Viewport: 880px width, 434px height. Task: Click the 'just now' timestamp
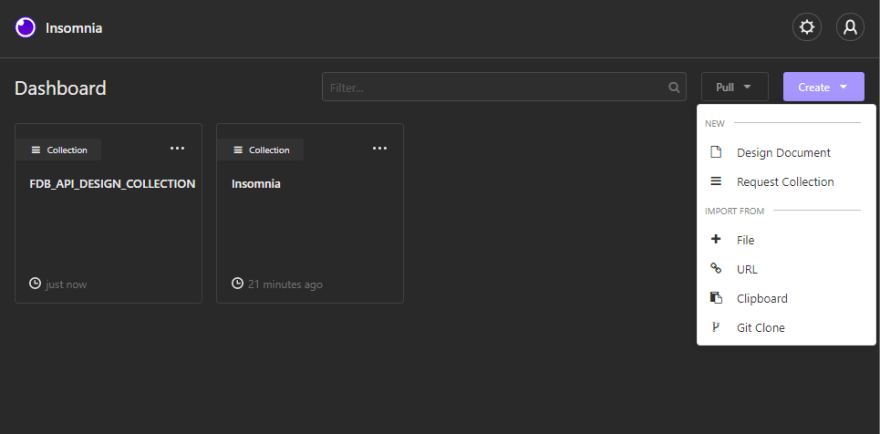pyautogui.click(x=66, y=285)
